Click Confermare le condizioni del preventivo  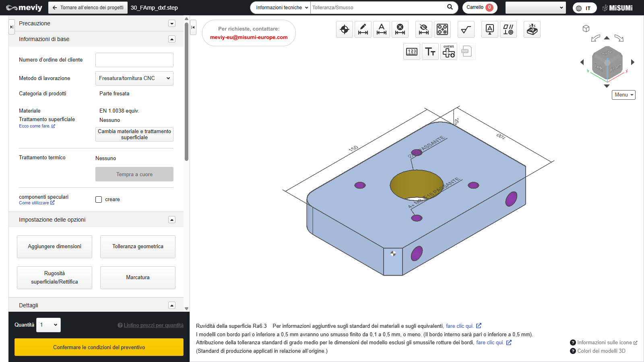99,347
